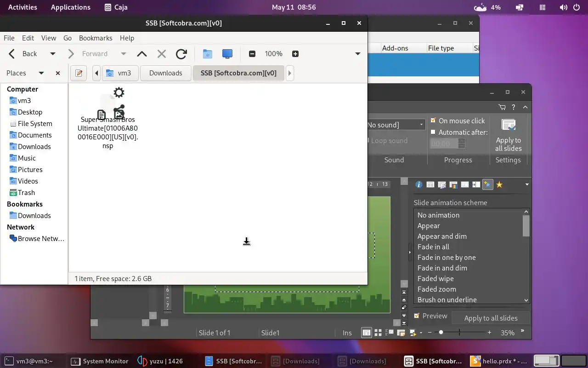Open the view mode dropdown at Caja toolbar end

[357, 54]
